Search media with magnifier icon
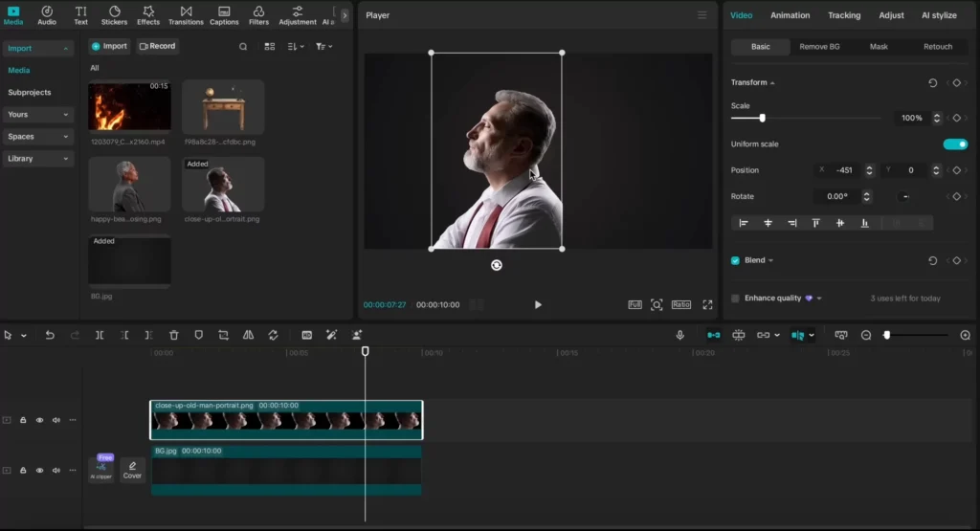 [x=243, y=46]
